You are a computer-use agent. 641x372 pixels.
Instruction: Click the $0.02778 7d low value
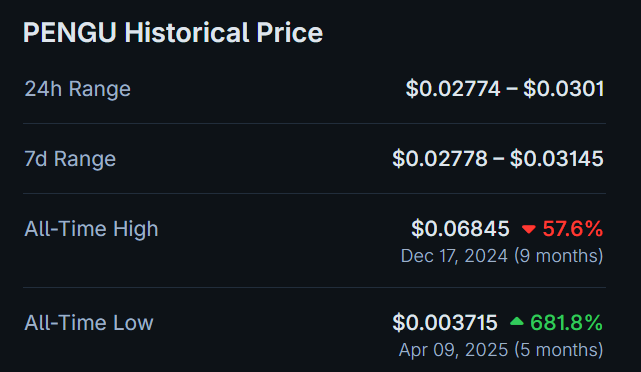[x=440, y=159]
